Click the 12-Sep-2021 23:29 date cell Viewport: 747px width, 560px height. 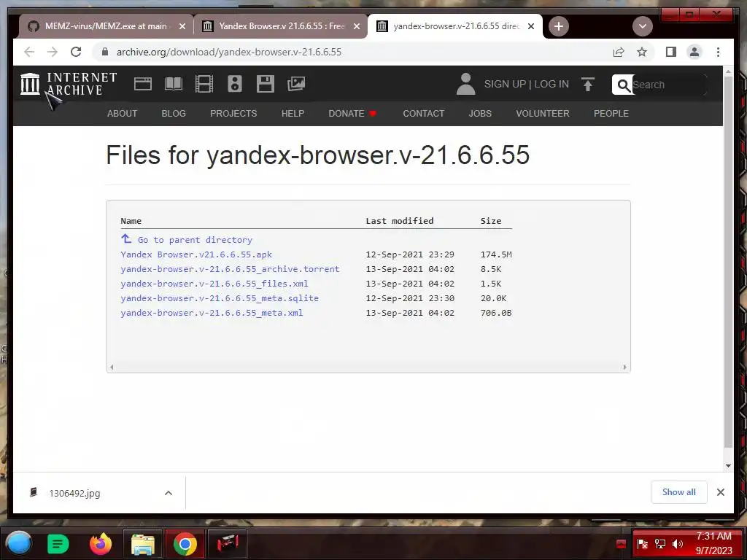click(410, 254)
